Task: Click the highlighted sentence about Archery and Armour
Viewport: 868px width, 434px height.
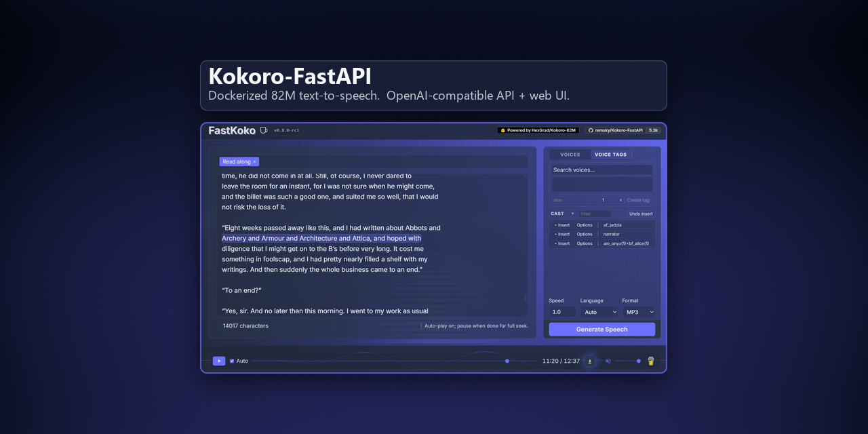Action: [x=321, y=239]
